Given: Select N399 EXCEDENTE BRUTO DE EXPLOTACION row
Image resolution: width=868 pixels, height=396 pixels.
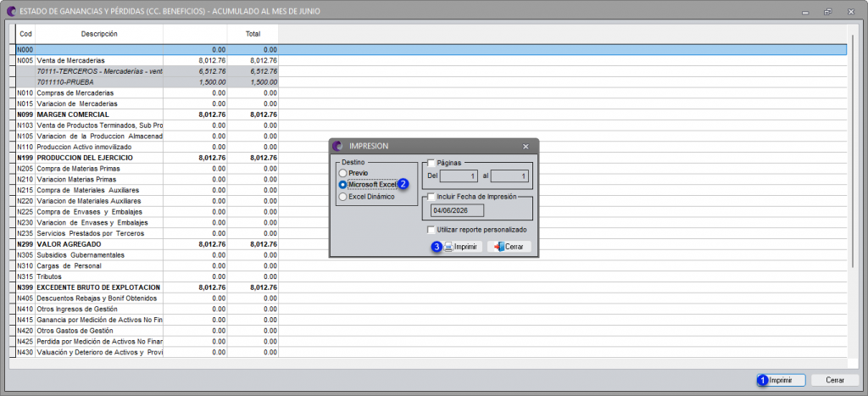Looking at the screenshot, I should (x=147, y=287).
